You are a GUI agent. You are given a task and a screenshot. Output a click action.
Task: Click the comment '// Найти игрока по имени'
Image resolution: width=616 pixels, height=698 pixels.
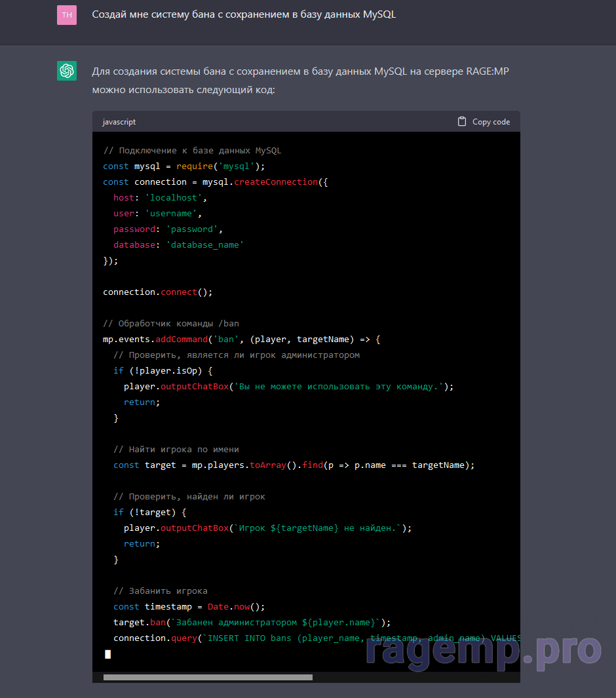[x=176, y=449]
